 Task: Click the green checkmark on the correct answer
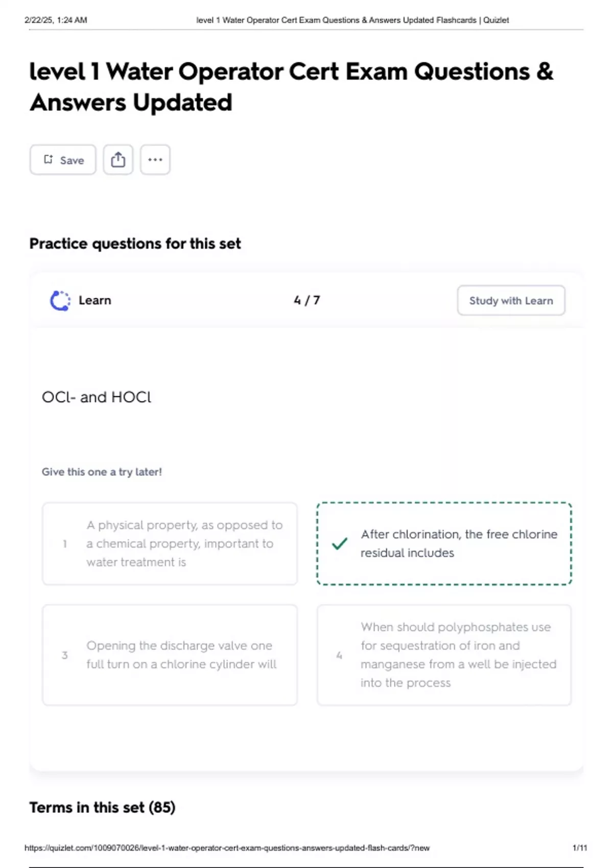tap(340, 544)
